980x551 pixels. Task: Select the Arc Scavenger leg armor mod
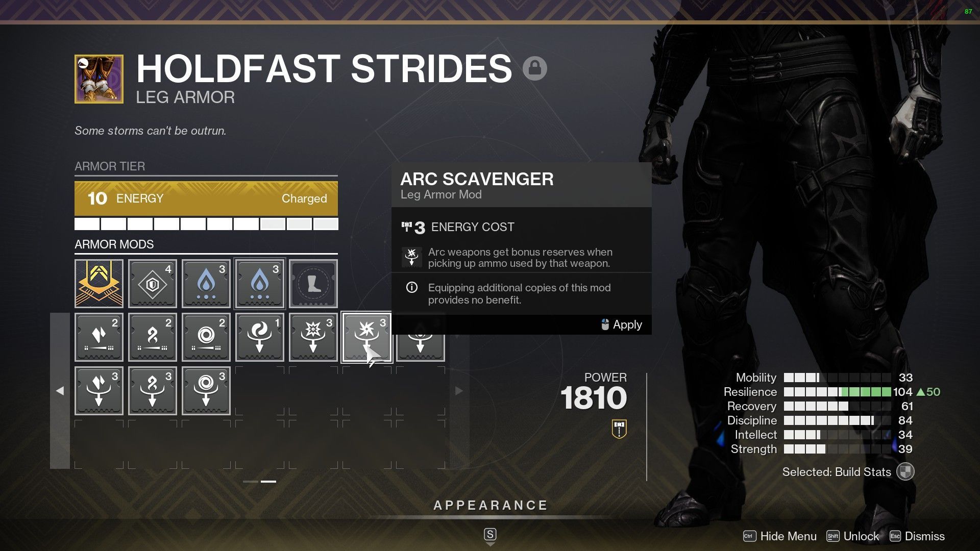click(365, 336)
